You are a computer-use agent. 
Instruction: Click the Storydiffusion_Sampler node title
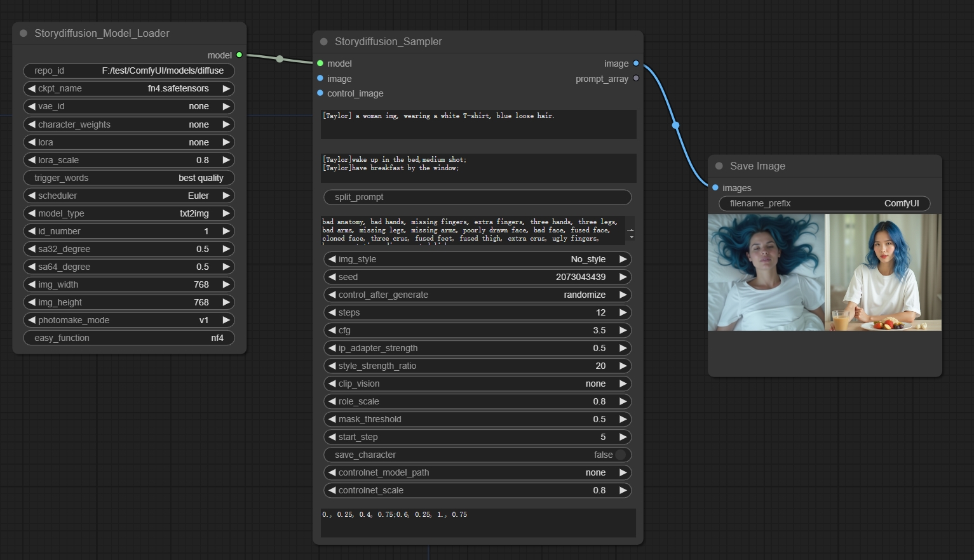tap(388, 41)
